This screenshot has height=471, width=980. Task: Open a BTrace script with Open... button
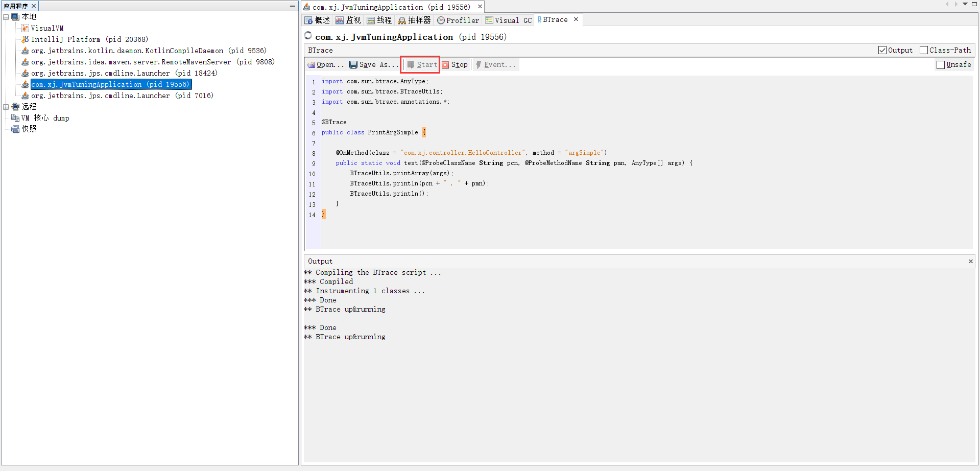click(325, 65)
